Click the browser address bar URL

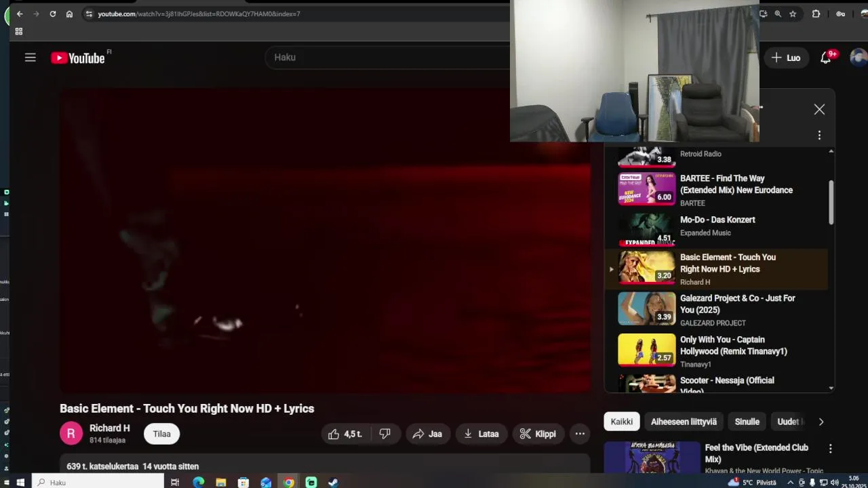pyautogui.click(x=199, y=14)
